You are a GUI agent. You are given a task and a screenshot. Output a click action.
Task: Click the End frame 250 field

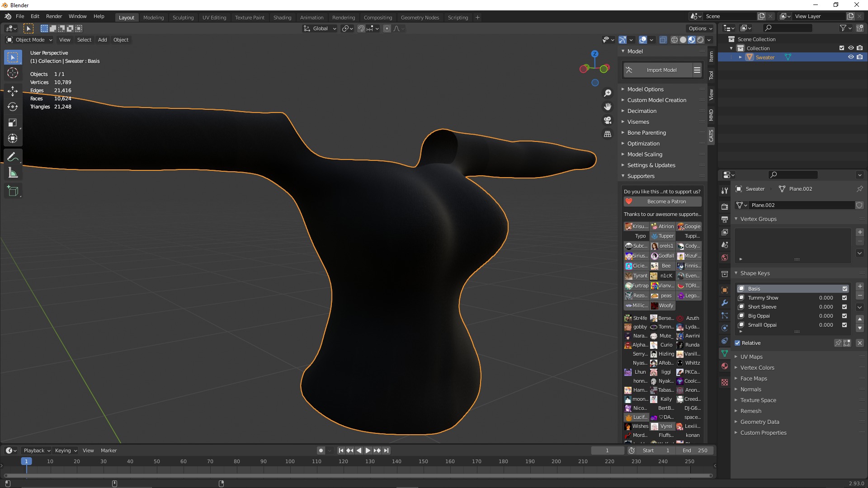point(695,450)
